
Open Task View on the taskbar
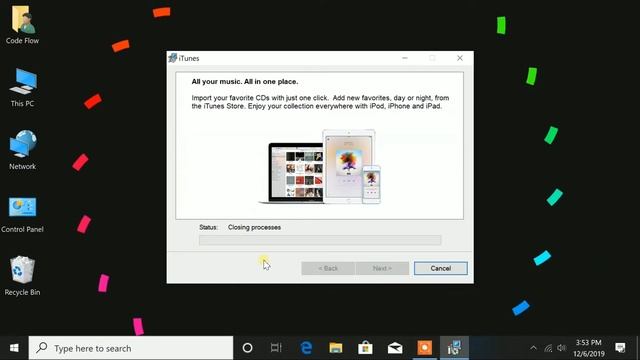[x=276, y=348]
